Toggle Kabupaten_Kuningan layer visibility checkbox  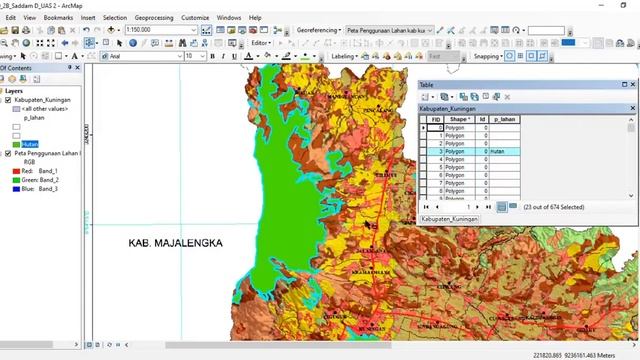[x=8, y=100]
